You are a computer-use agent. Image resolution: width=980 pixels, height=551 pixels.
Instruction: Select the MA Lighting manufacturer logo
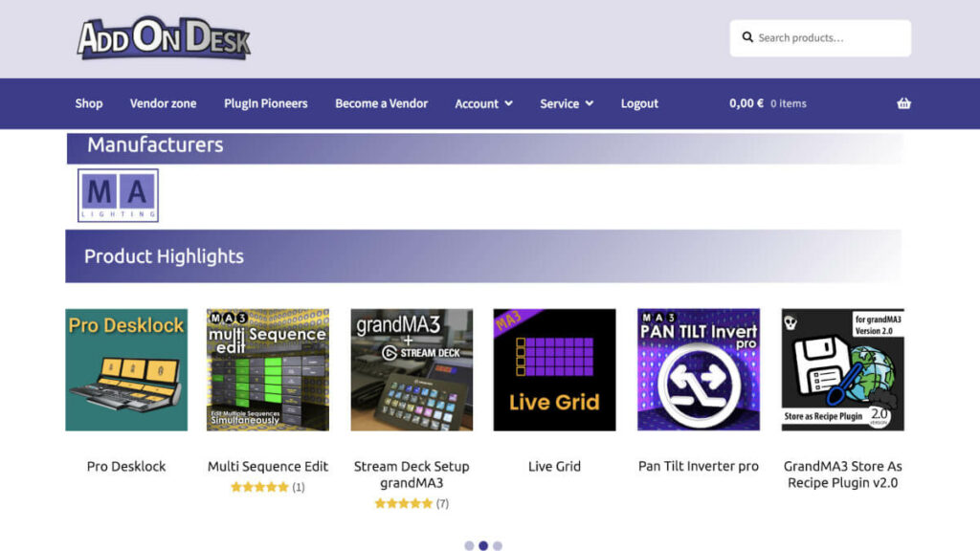pyautogui.click(x=117, y=195)
